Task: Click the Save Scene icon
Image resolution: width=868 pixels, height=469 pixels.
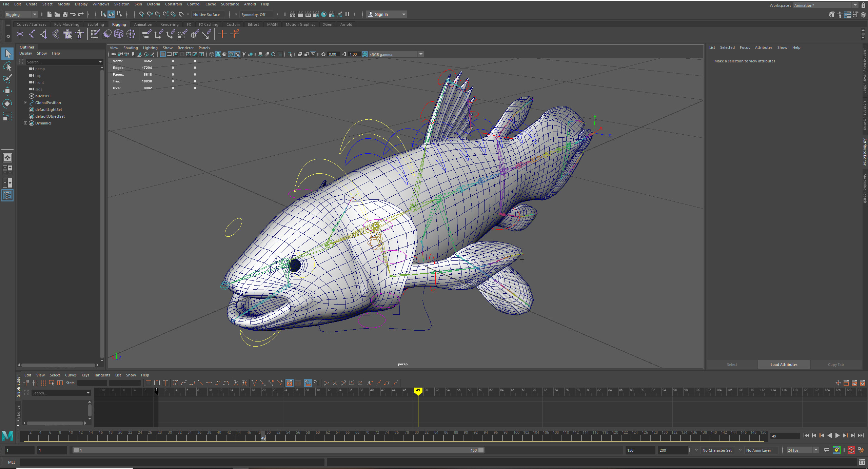Action: [65, 14]
